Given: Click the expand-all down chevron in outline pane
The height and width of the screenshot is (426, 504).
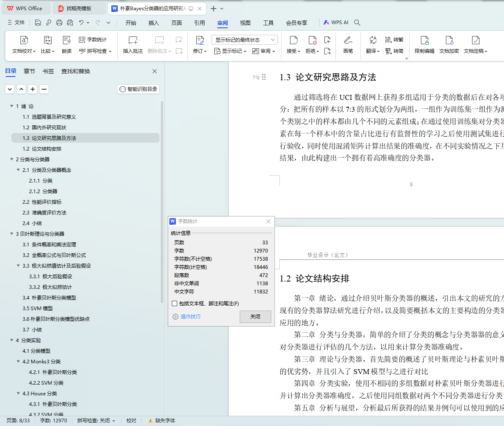Looking at the screenshot, I should (10, 89).
